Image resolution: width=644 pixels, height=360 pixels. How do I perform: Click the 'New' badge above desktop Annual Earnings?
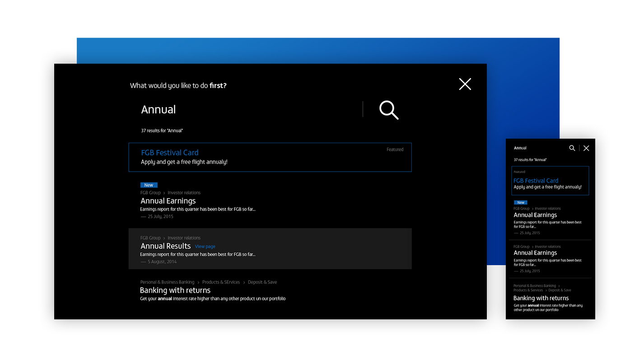point(149,185)
